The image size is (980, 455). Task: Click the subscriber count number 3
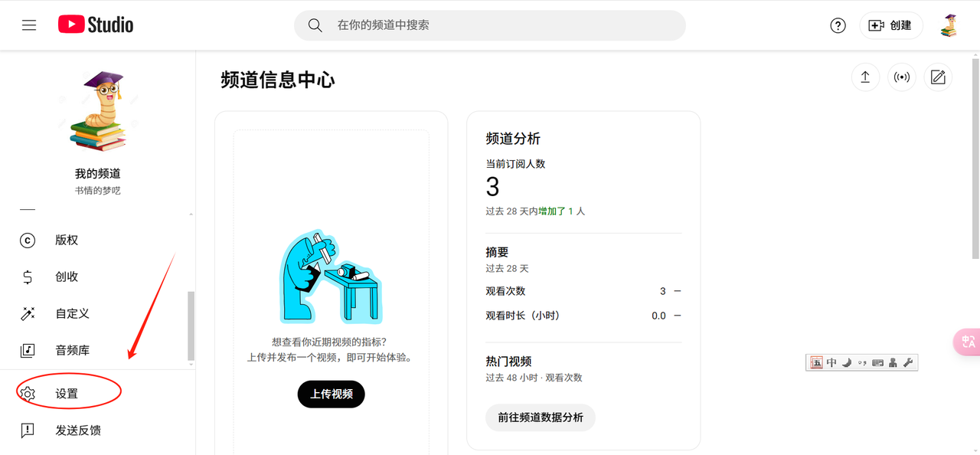tap(492, 187)
